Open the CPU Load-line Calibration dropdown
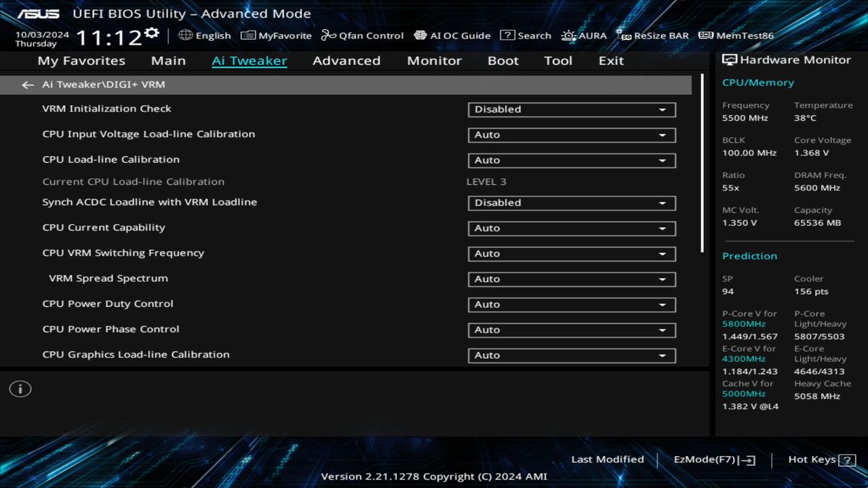Screen dimensions: 868x488 pos(572,160)
